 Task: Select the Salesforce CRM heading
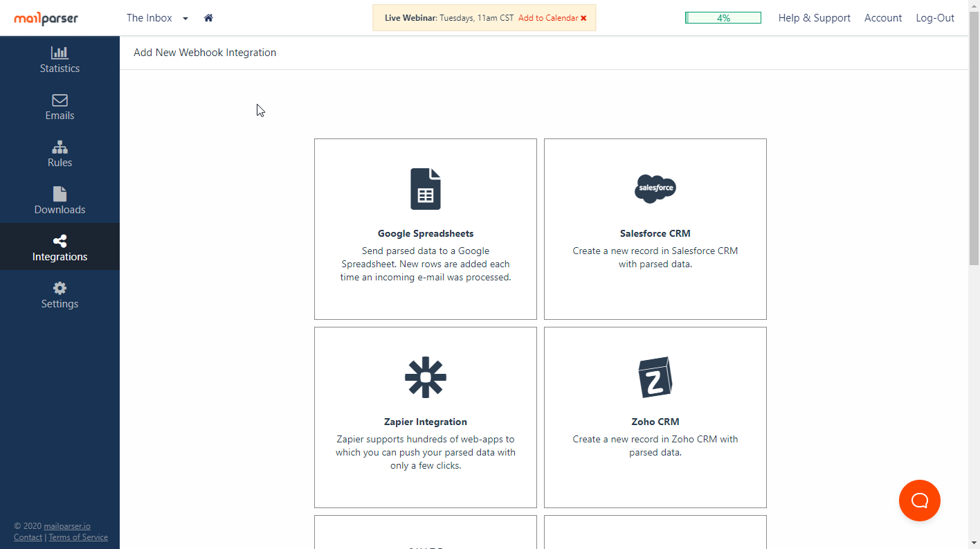pyautogui.click(x=655, y=233)
